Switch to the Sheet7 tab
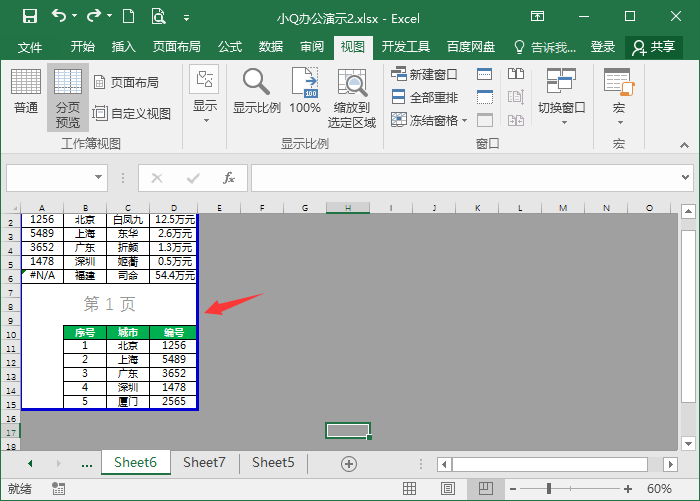Image resolution: width=700 pixels, height=501 pixels. [204, 462]
